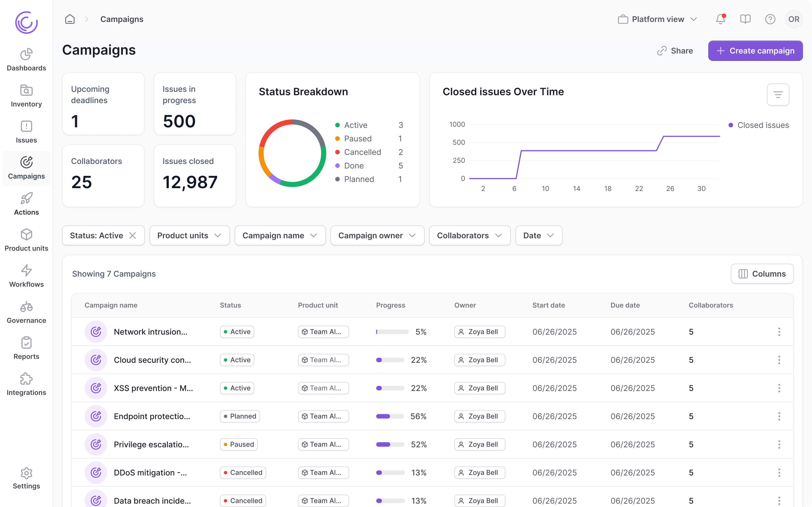Open the Campaigns breadcrumb link
This screenshot has height=507, width=812.
coord(122,19)
